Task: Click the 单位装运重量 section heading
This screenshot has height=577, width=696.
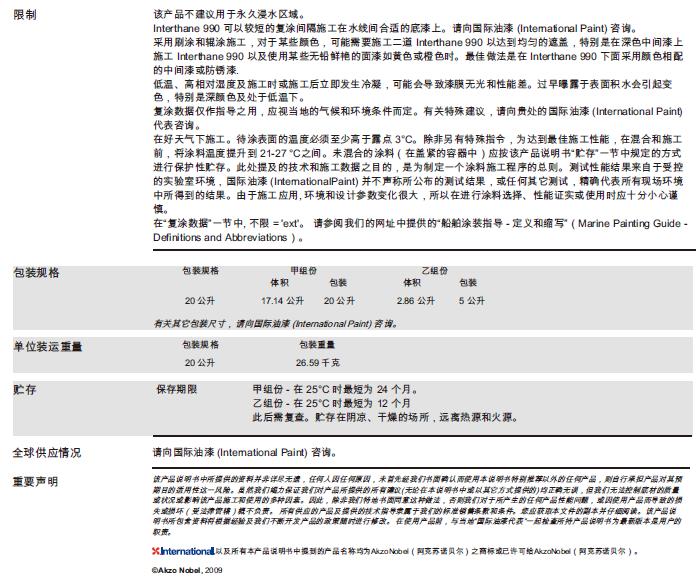Action: (47, 347)
